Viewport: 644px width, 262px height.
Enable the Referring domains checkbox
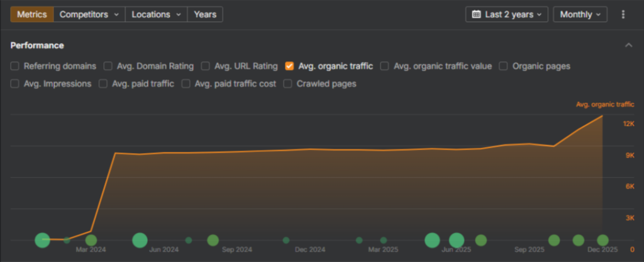15,65
